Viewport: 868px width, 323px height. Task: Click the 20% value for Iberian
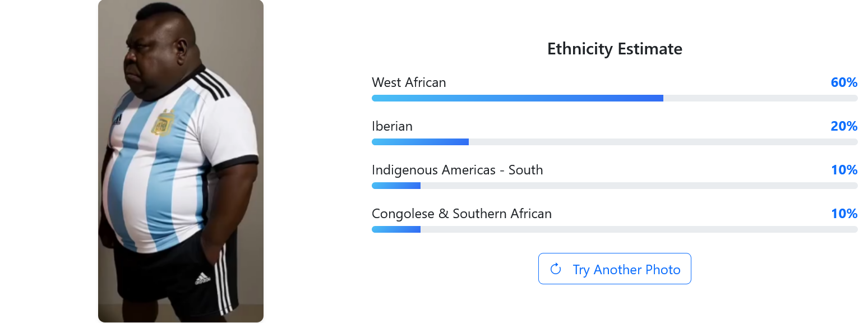844,126
